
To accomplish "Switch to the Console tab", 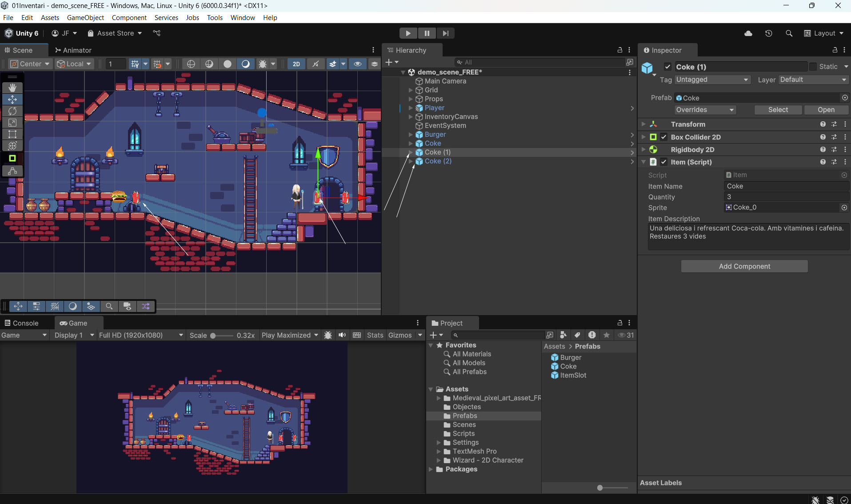I will pos(21,323).
